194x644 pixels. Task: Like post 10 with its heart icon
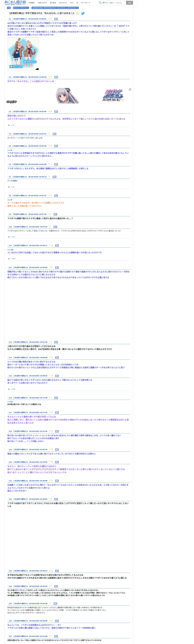tap(50, 227)
